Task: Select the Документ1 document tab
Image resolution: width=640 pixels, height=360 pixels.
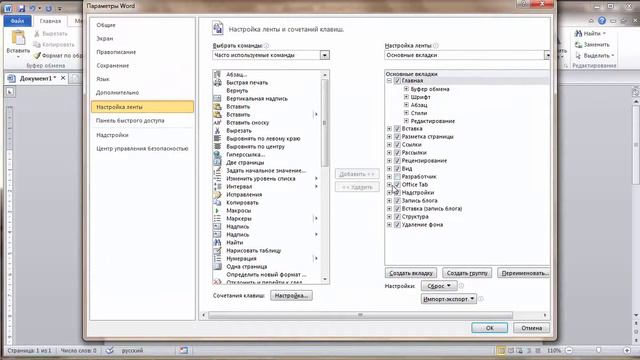Action: tap(36, 78)
